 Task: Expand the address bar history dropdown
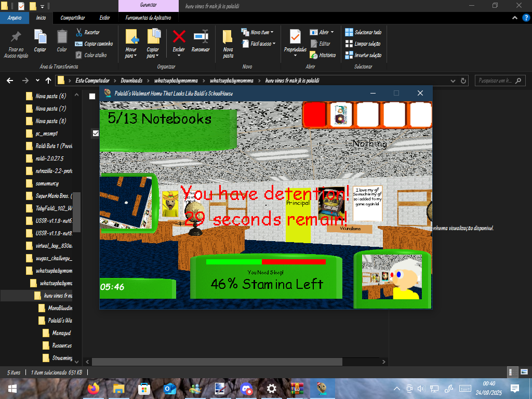[x=453, y=81]
